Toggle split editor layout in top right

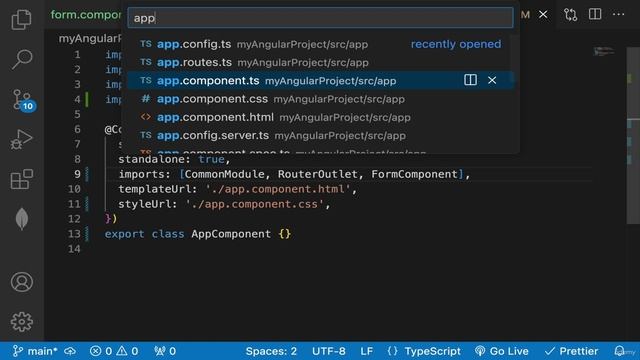point(595,14)
